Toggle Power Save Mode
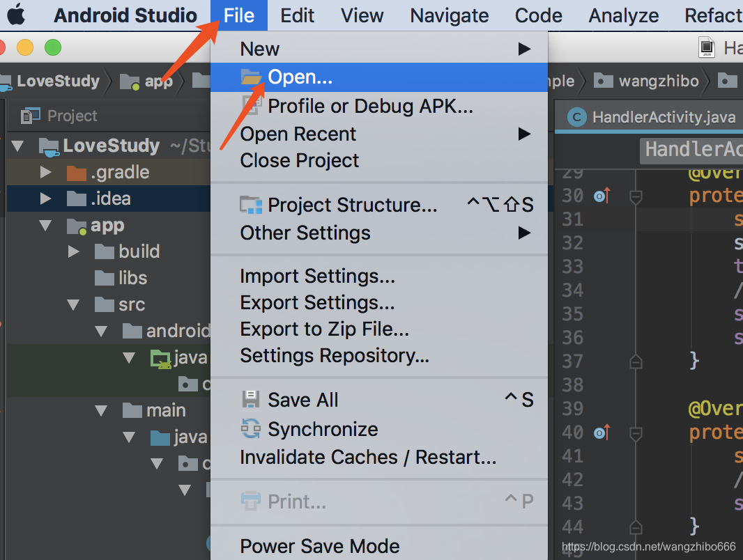The image size is (743, 560). 379,546
